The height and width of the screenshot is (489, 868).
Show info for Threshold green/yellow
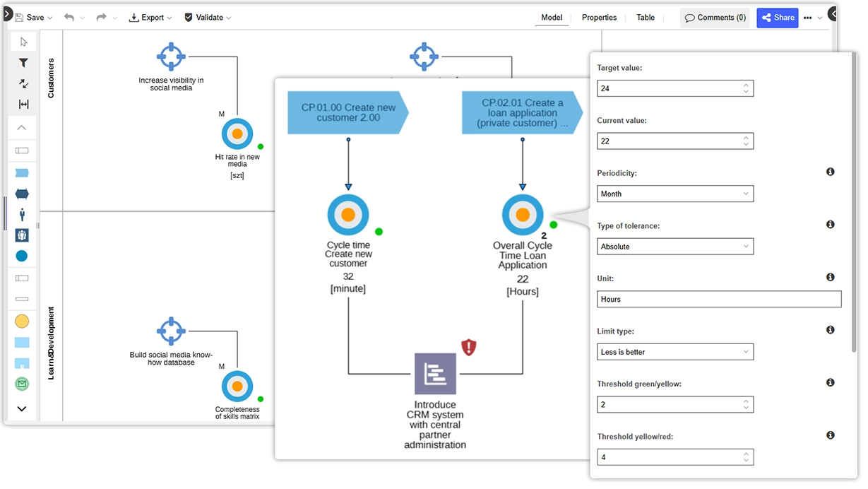point(831,382)
